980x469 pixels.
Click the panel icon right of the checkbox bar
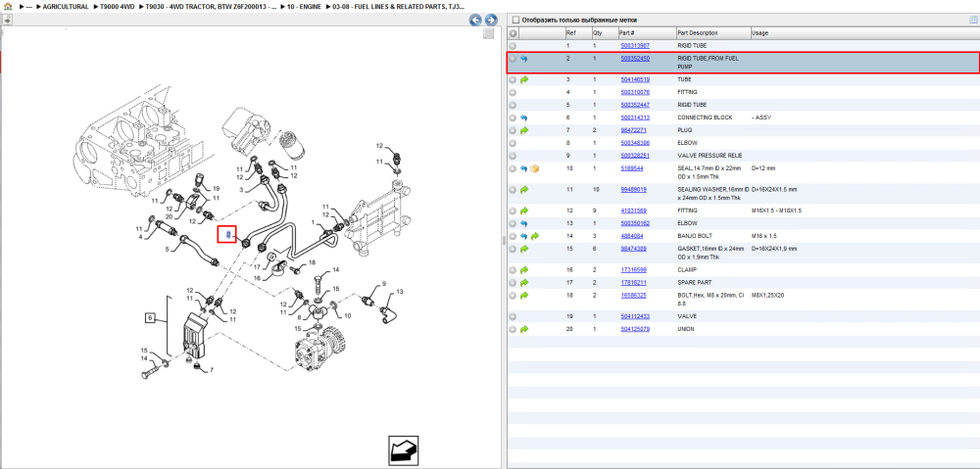pyautogui.click(x=972, y=20)
